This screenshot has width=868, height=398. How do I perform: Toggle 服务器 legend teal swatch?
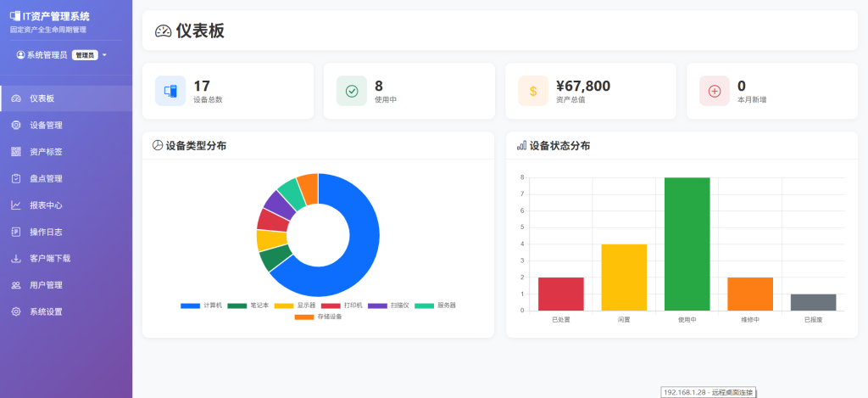click(x=425, y=306)
